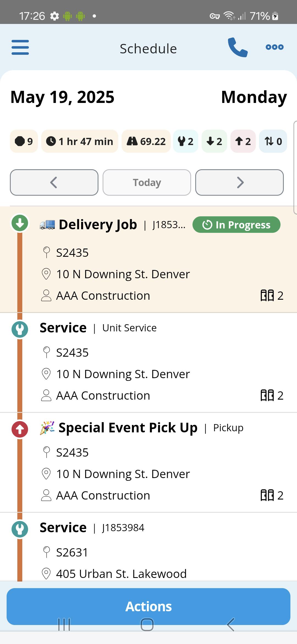Open the Actions button
Screen dimensions: 297x644
[148, 607]
